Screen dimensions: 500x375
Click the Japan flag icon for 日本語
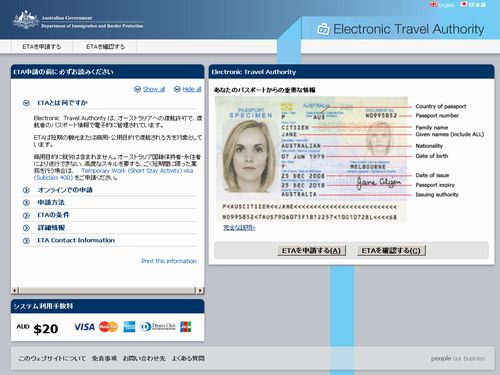point(464,4)
